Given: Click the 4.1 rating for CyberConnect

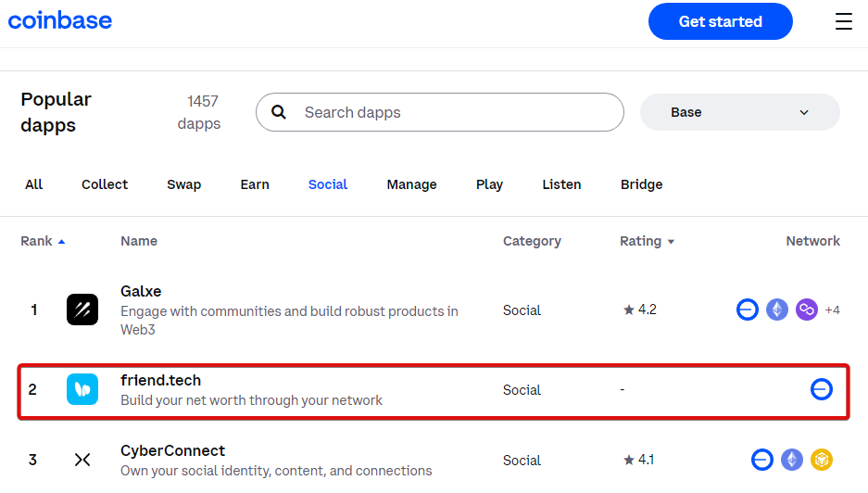Looking at the screenshot, I should pos(646,460).
